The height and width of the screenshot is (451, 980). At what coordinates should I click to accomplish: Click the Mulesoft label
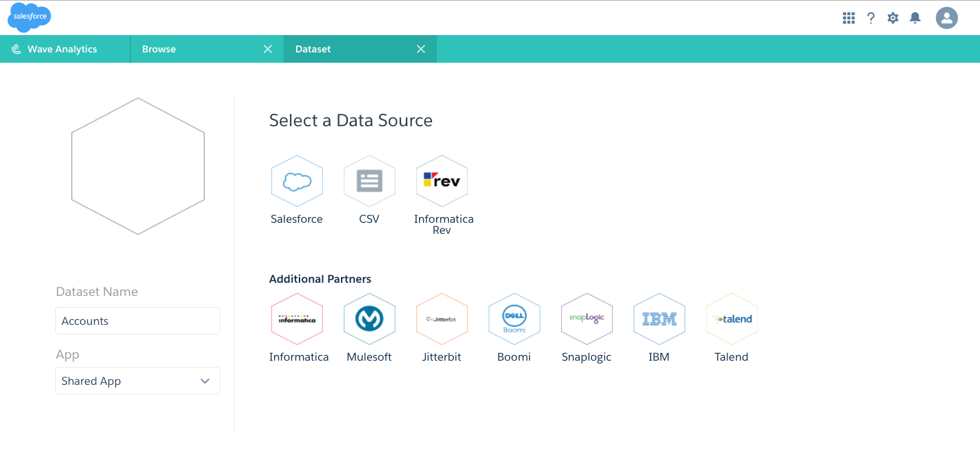tap(369, 357)
